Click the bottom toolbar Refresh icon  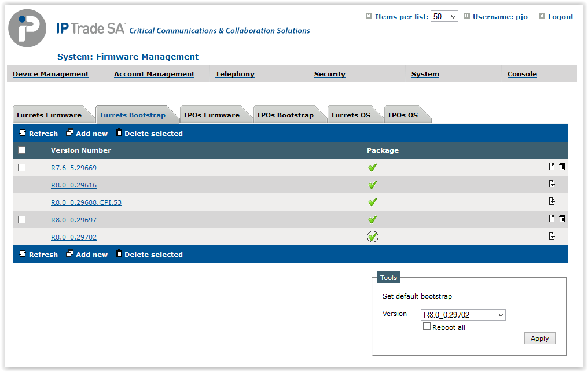pos(23,254)
